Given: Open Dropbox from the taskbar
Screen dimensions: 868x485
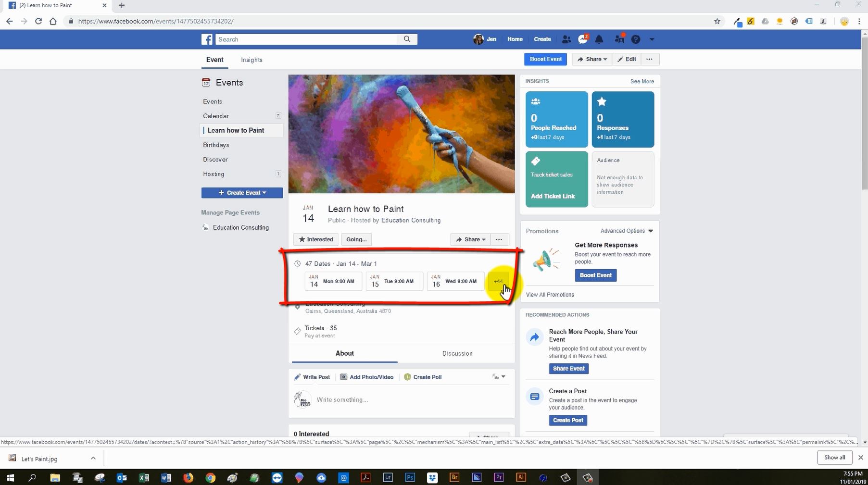Looking at the screenshot, I should tap(432, 477).
